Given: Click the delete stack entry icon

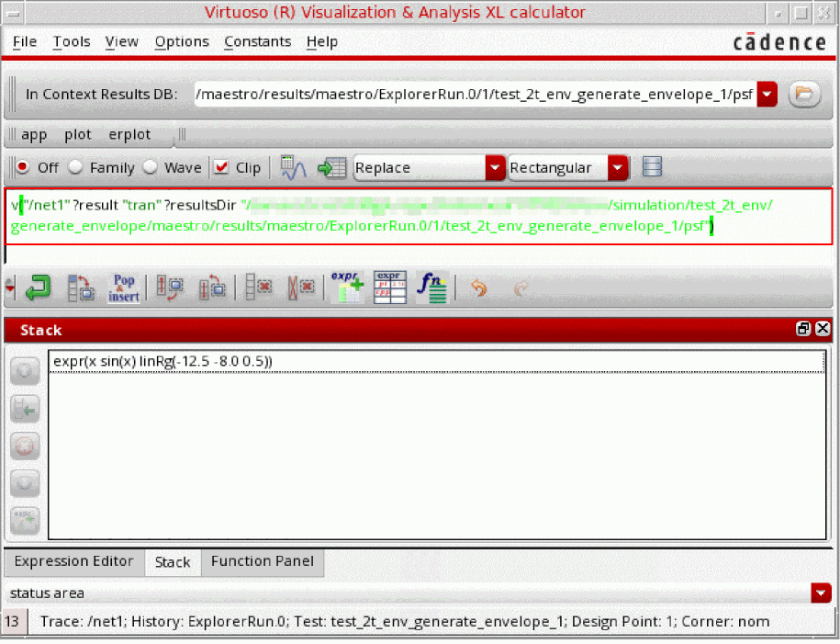Looking at the screenshot, I should 258,288.
